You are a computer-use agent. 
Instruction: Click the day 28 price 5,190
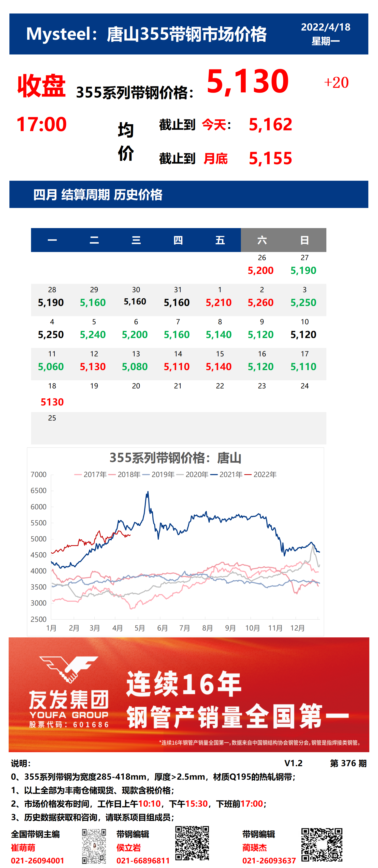click(x=51, y=302)
